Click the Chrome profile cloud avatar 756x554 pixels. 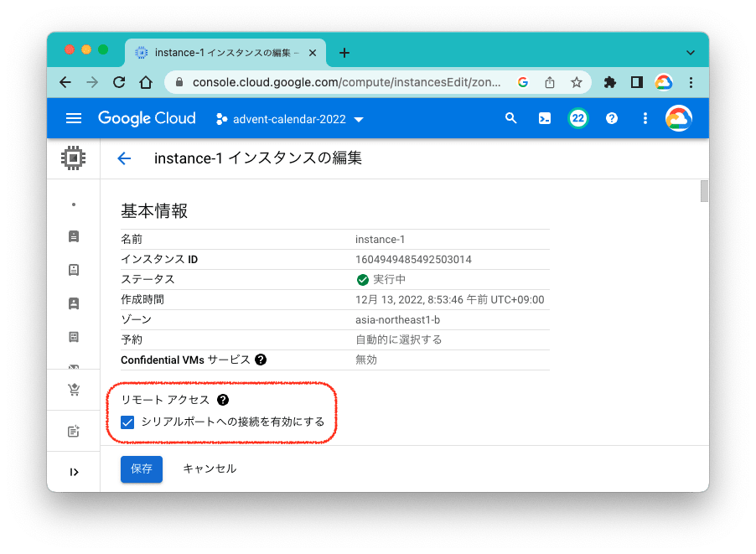click(x=664, y=82)
